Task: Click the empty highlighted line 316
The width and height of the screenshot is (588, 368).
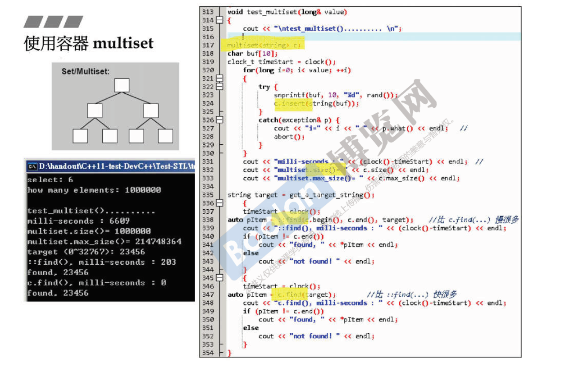Action: (x=374, y=37)
